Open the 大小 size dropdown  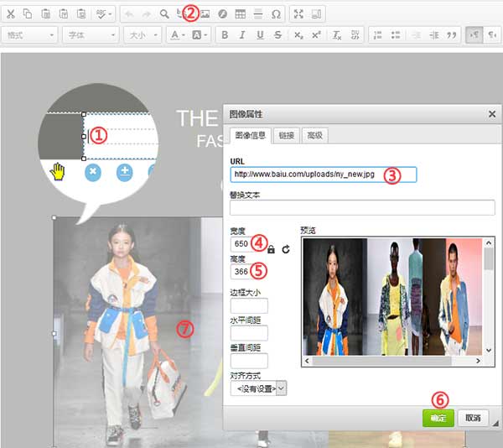pos(143,34)
